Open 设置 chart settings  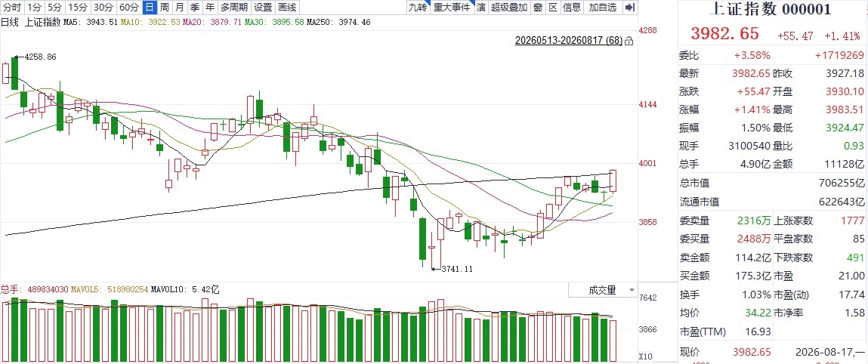[x=263, y=8]
